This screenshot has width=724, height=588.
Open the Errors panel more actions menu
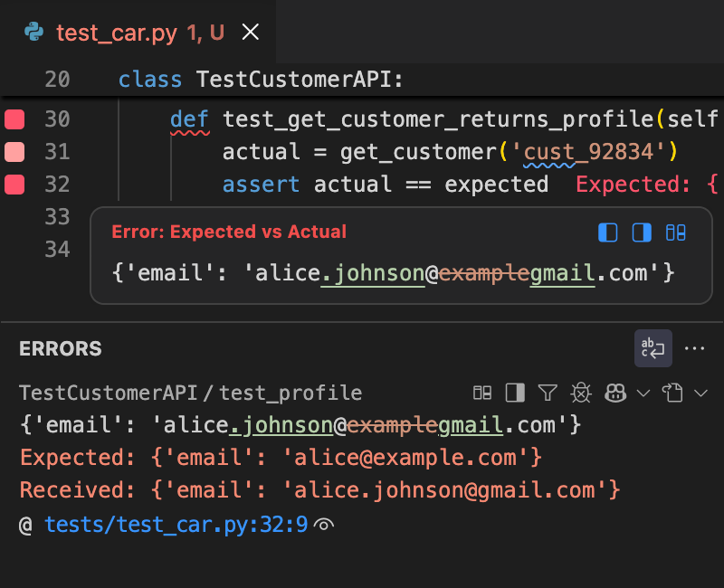pos(694,348)
